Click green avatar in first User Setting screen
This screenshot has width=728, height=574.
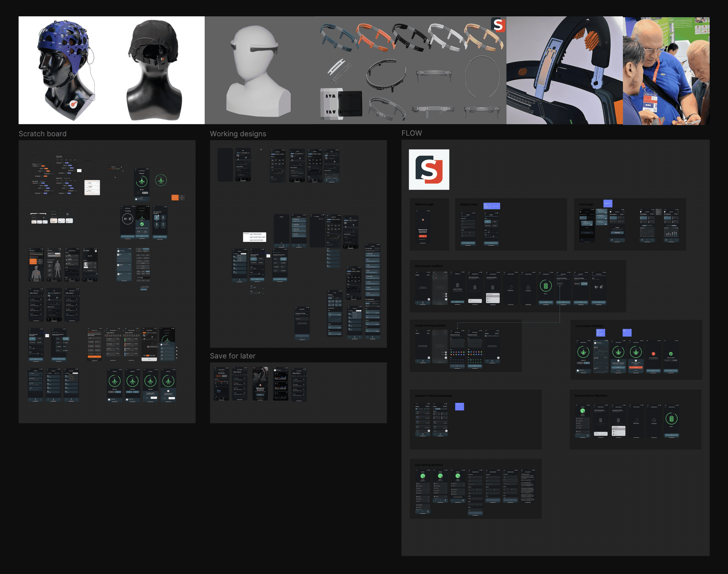423,476
